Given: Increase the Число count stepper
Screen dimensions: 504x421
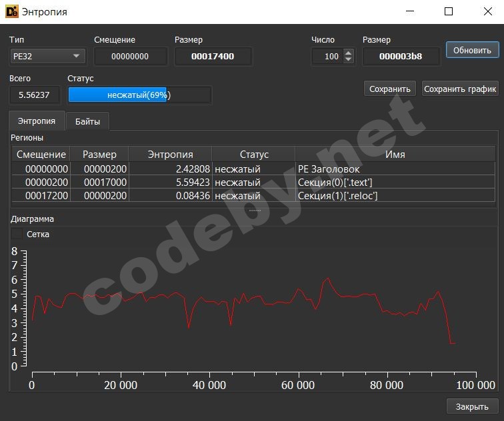Looking at the screenshot, I should click(348, 53).
